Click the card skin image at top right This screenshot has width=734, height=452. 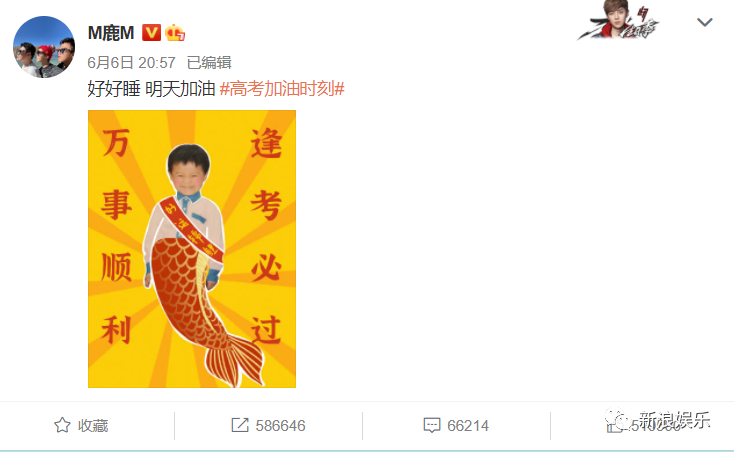tap(618, 20)
